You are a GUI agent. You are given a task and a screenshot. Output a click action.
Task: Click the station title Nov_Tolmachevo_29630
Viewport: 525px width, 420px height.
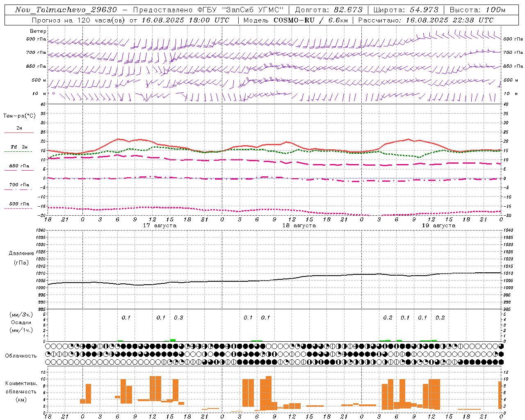(66, 10)
